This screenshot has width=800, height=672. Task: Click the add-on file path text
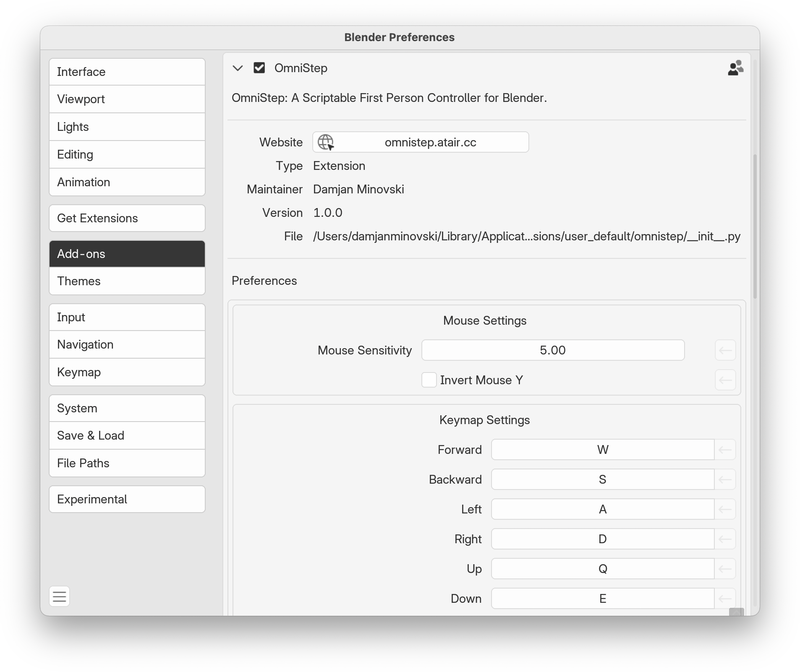527,236
